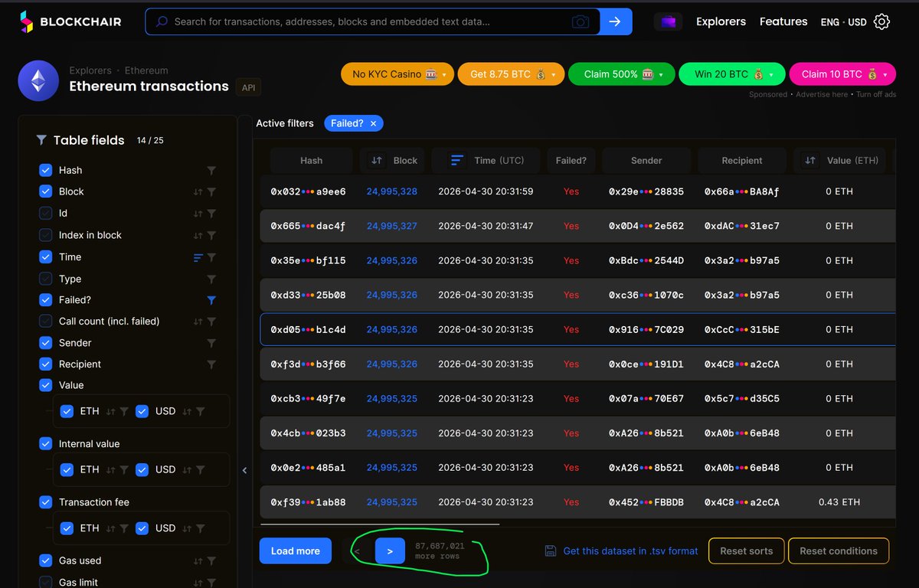919x588 pixels.
Task: Open block 24,995,327 link
Action: click(x=391, y=226)
